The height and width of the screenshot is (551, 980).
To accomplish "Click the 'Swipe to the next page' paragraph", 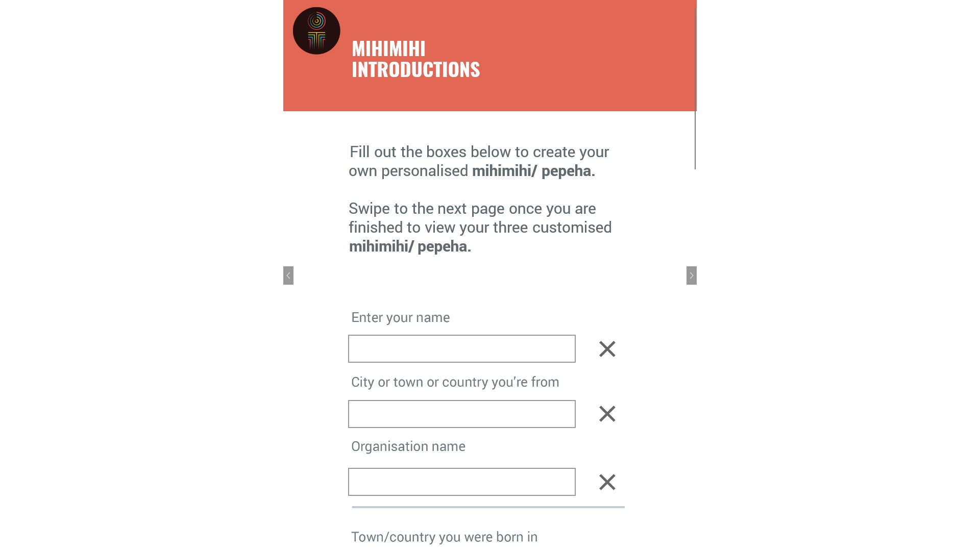I will tap(480, 218).
